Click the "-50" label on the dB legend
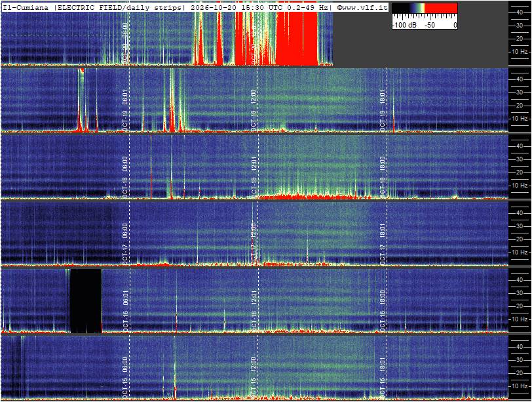 (x=430, y=25)
